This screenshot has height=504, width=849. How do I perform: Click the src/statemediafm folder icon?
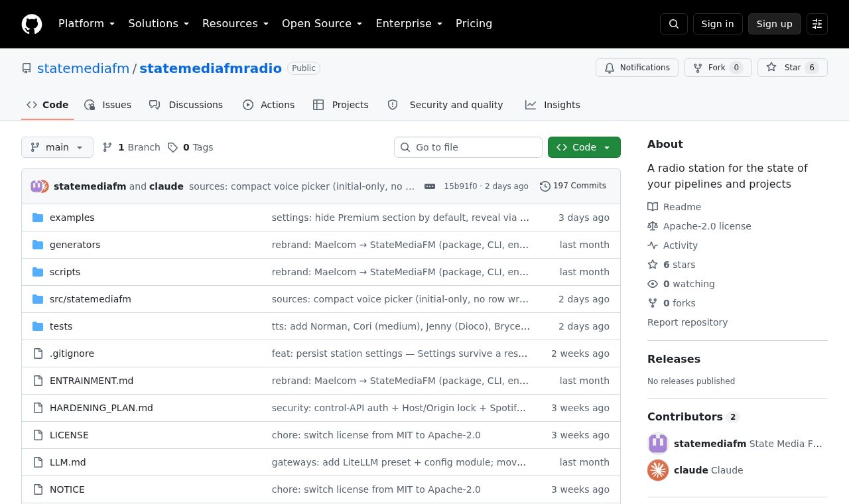38,299
